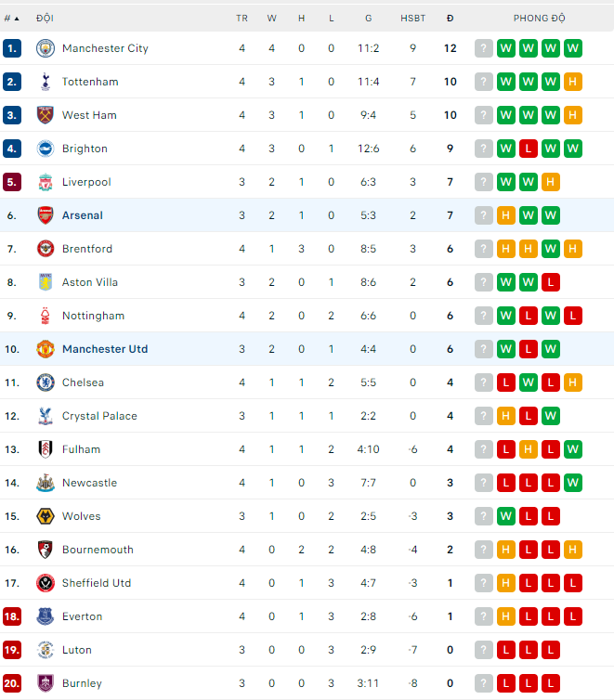Click the Manchester City club crest

tap(46, 48)
